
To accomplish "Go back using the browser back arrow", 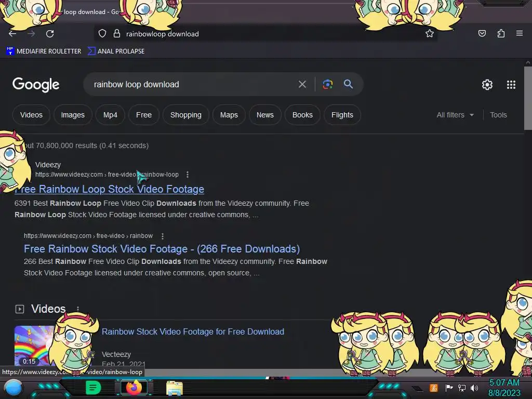I will click(12, 34).
